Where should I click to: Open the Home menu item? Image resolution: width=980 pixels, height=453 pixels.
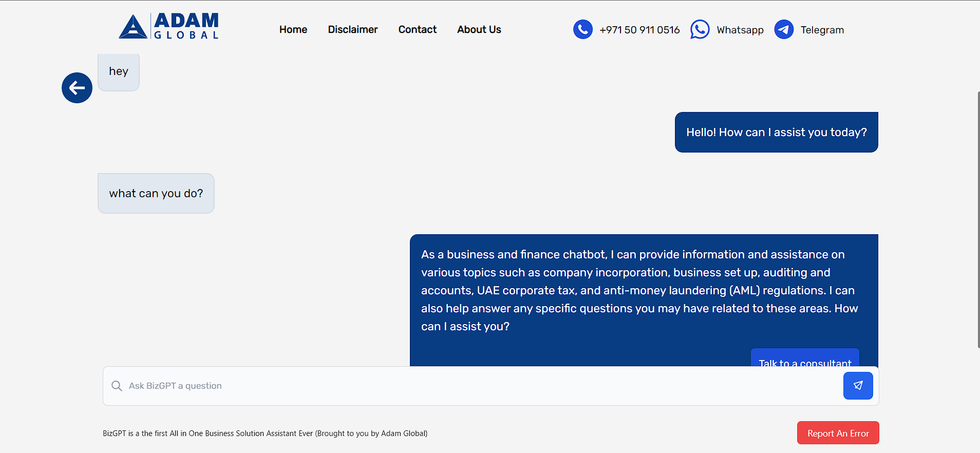pos(293,29)
